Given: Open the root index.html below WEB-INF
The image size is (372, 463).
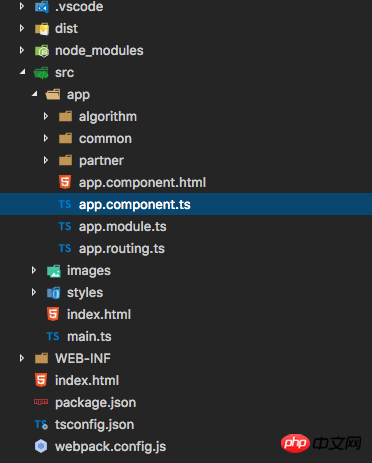Looking at the screenshot, I should [x=87, y=380].
